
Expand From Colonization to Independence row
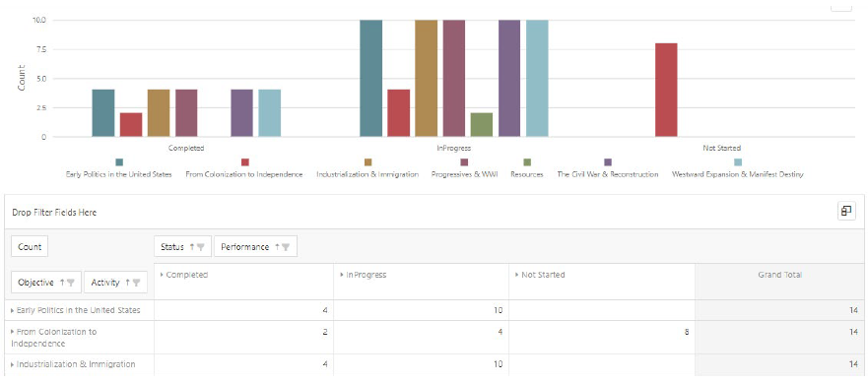13,332
